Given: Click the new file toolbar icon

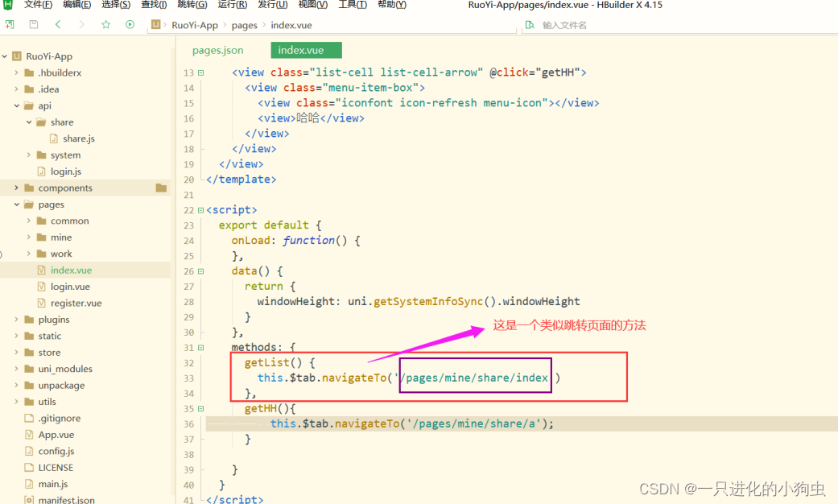Looking at the screenshot, I should click(x=10, y=25).
